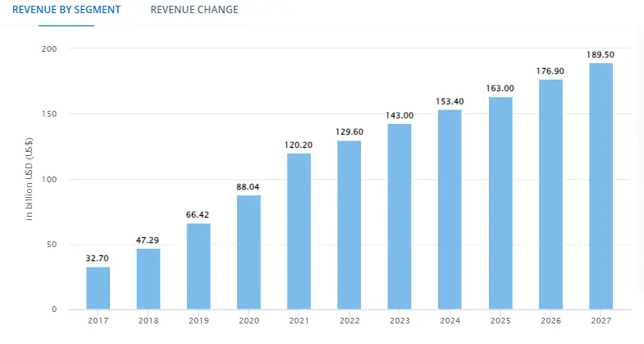Screen dimensions: 644x344
Task: Click the 143.00 data label
Action: coord(400,115)
